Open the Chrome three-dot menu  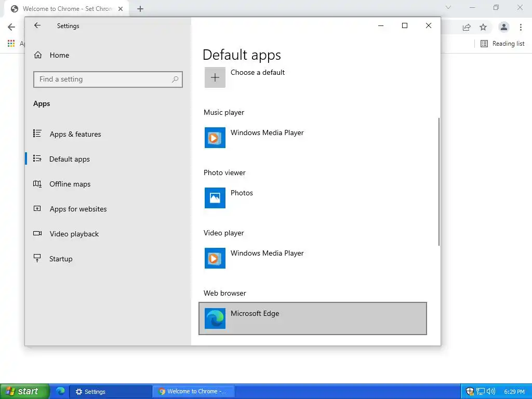(521, 27)
